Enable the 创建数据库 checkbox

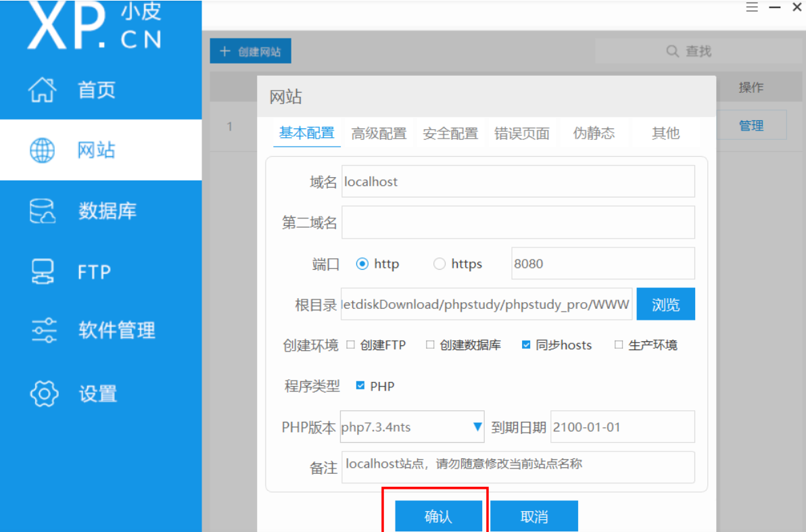(430, 345)
